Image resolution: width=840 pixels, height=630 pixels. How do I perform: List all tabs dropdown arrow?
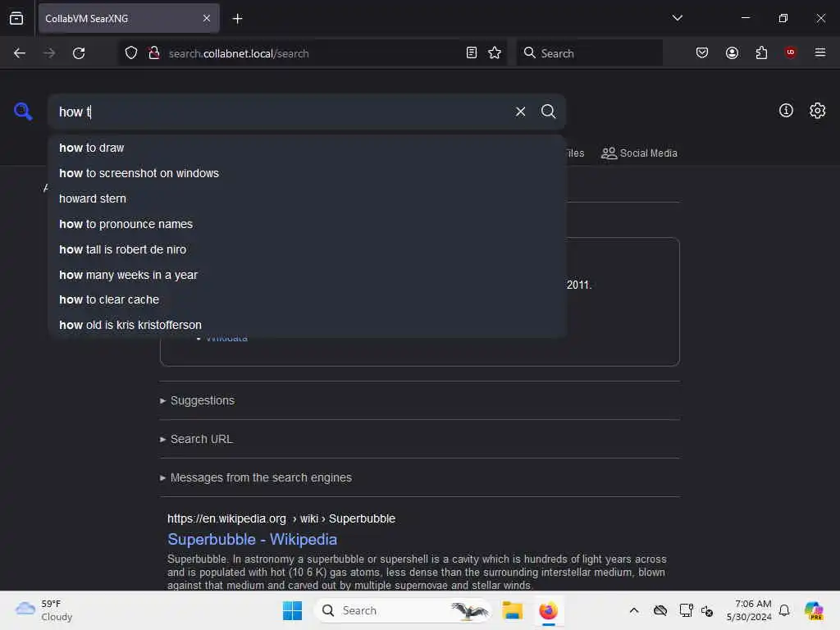click(x=677, y=18)
